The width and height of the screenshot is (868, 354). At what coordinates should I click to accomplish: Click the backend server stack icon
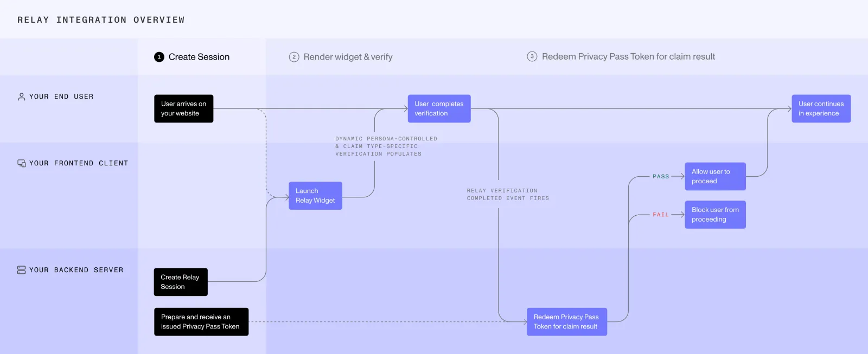pyautogui.click(x=21, y=270)
